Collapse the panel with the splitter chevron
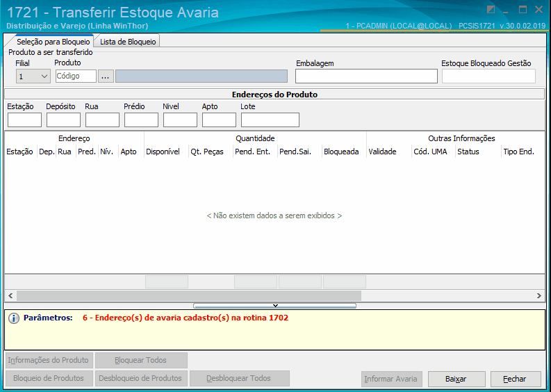This screenshot has height=392, width=551. point(275,306)
